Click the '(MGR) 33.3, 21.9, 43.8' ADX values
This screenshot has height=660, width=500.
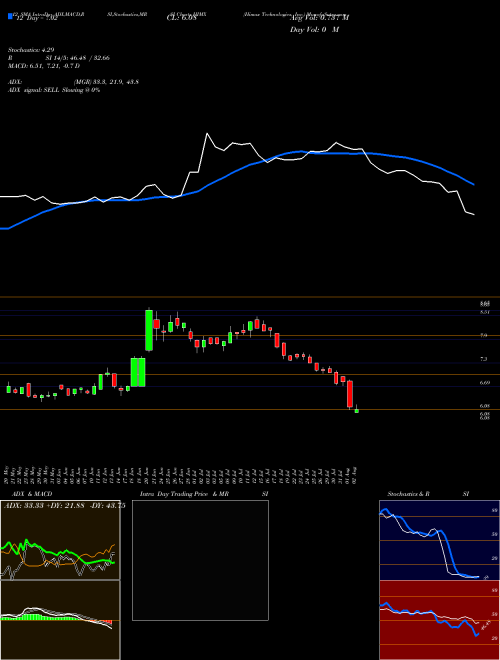pos(106,82)
